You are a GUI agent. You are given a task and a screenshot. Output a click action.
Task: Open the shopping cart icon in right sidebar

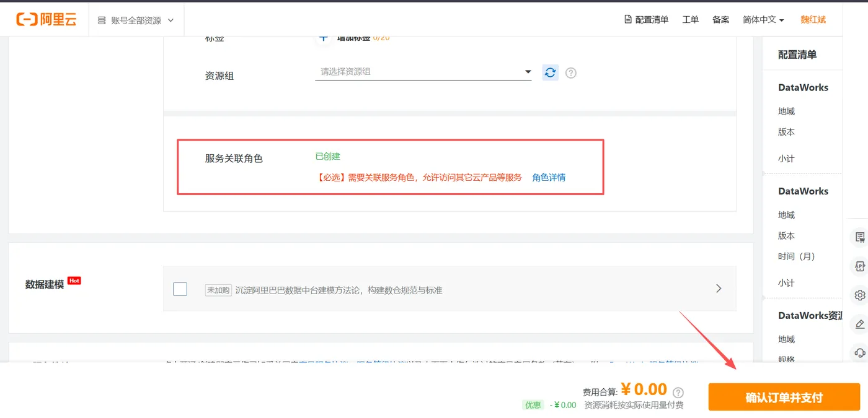(859, 237)
